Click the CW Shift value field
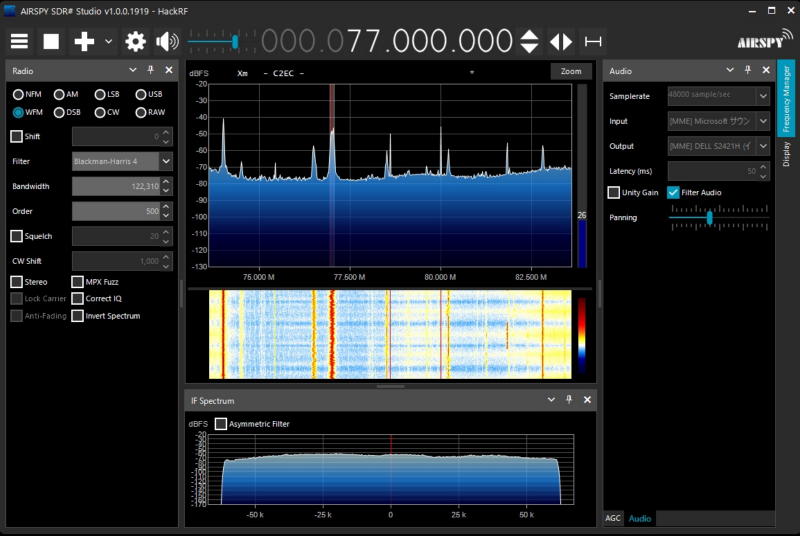The width and height of the screenshot is (800, 536). point(116,261)
